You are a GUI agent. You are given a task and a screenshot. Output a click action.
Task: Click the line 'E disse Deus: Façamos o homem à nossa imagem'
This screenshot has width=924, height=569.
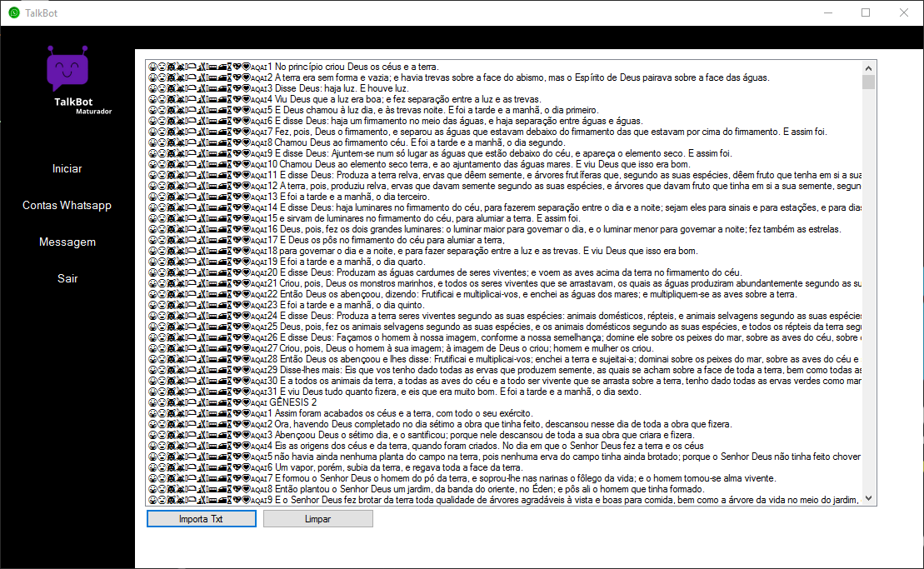coord(504,337)
